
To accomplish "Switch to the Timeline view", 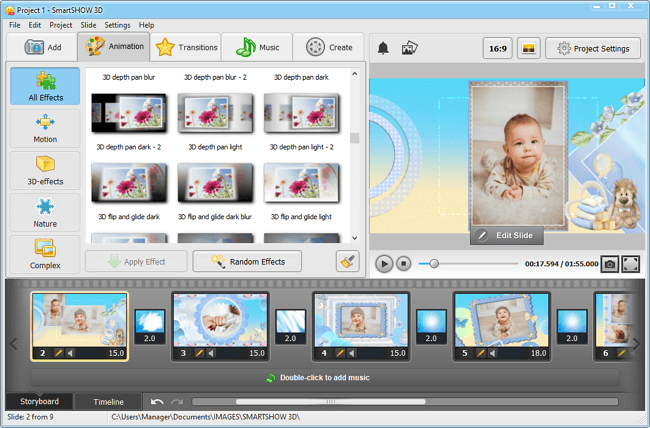I will pyautogui.click(x=108, y=401).
